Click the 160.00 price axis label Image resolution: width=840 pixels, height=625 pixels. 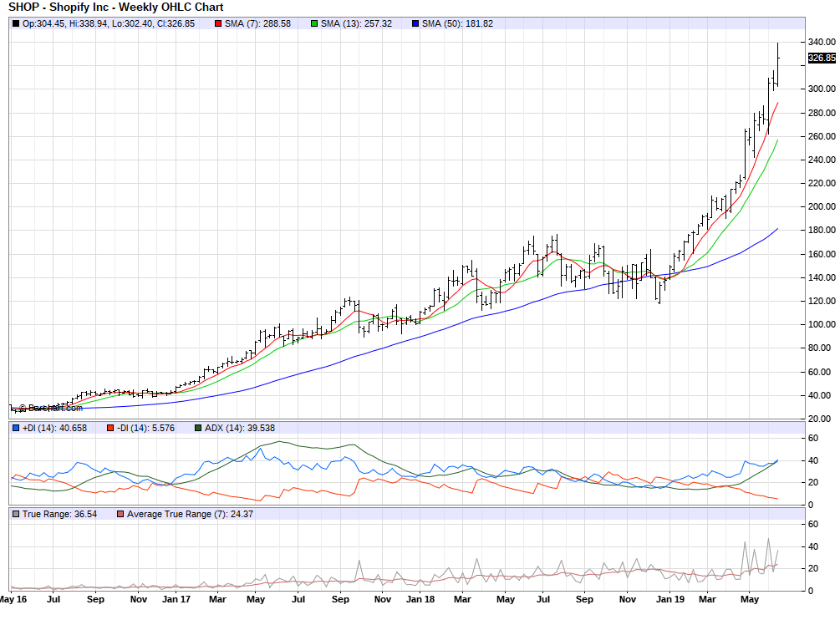pyautogui.click(x=822, y=254)
